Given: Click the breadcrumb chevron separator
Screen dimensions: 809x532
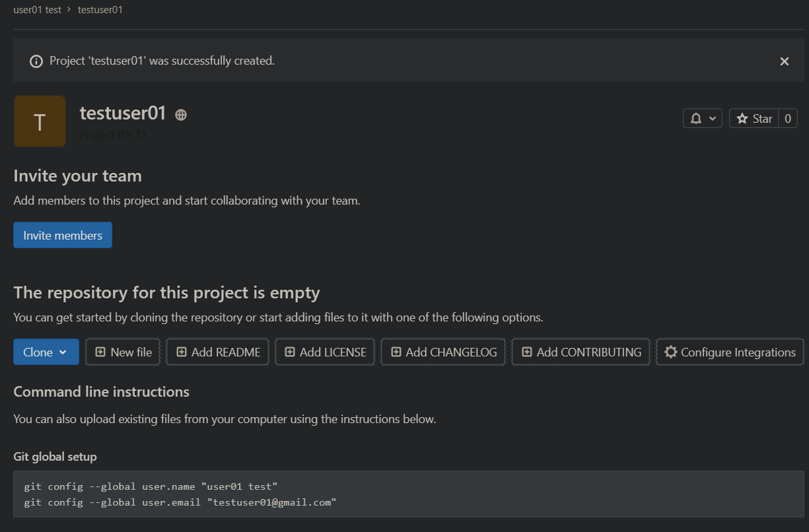Looking at the screenshot, I should tap(69, 10).
